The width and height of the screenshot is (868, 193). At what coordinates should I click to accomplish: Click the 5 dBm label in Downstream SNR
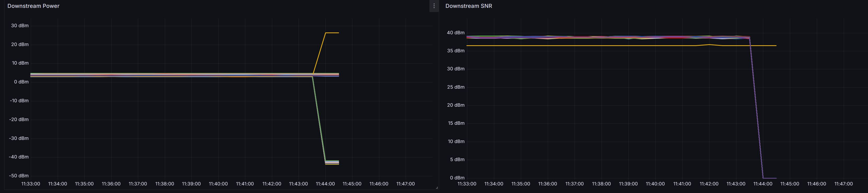click(457, 160)
